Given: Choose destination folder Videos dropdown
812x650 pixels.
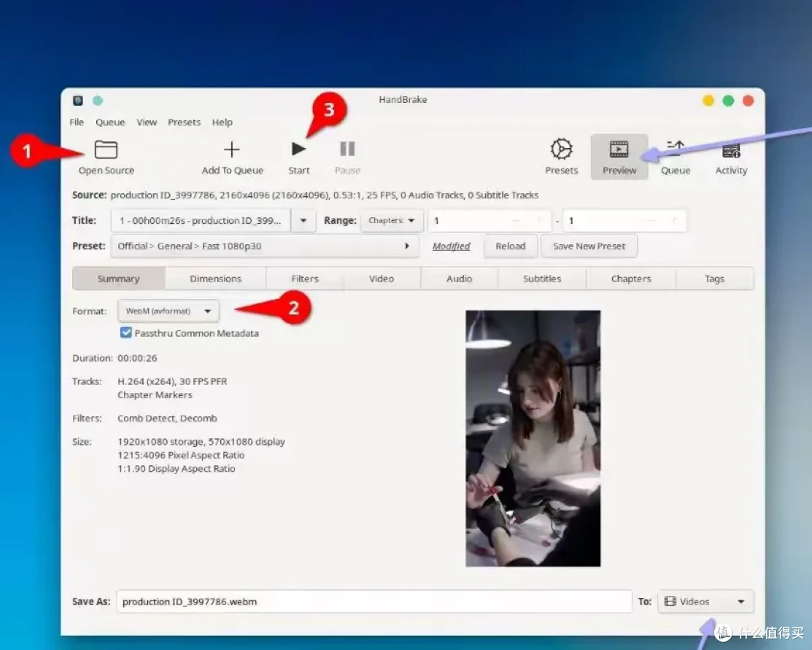Looking at the screenshot, I should click(x=705, y=601).
